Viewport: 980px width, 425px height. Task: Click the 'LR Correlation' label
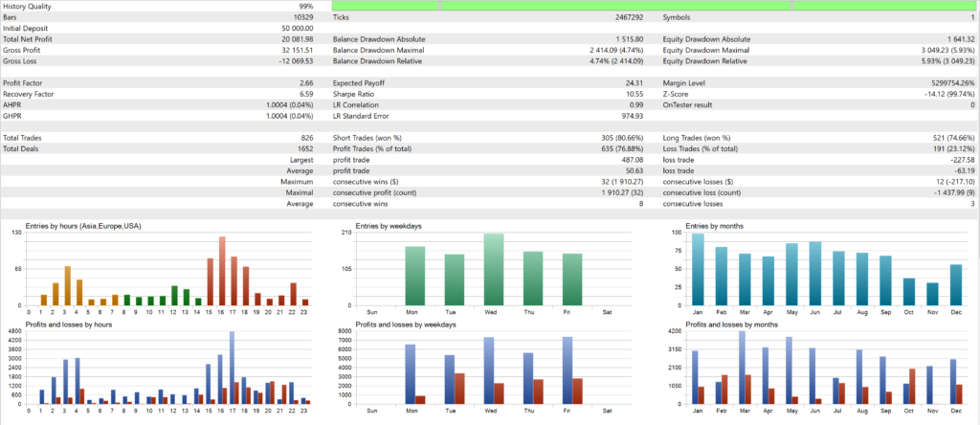(356, 105)
